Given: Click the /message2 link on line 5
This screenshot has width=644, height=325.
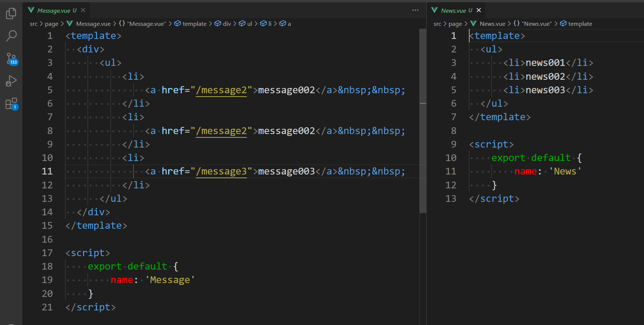Looking at the screenshot, I should pos(221,90).
